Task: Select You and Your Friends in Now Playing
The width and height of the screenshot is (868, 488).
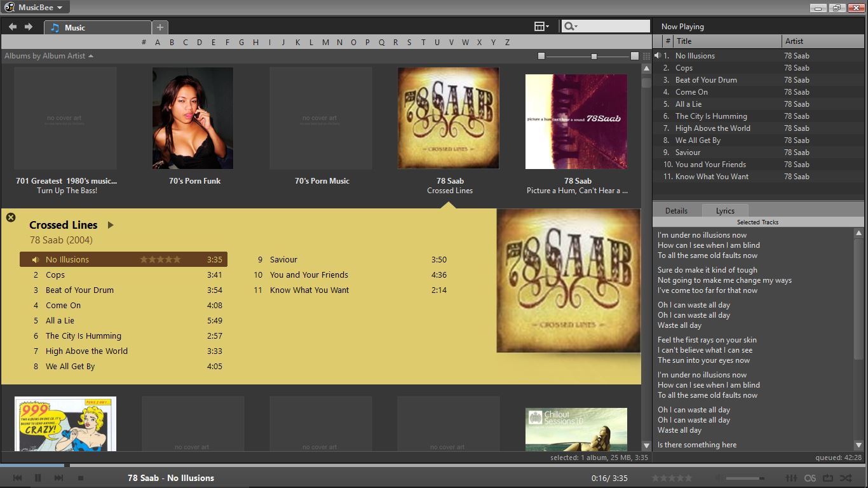Action: tap(758, 165)
